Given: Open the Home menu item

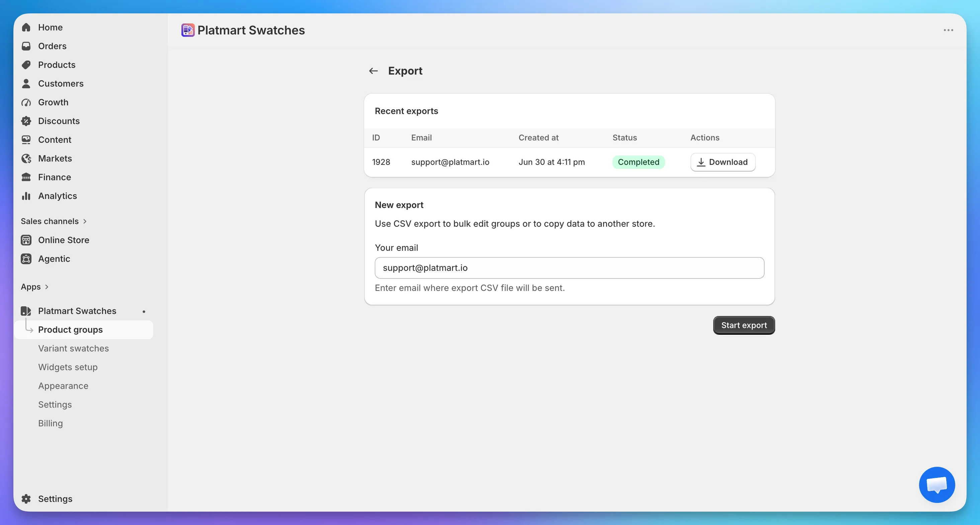Looking at the screenshot, I should (x=50, y=27).
